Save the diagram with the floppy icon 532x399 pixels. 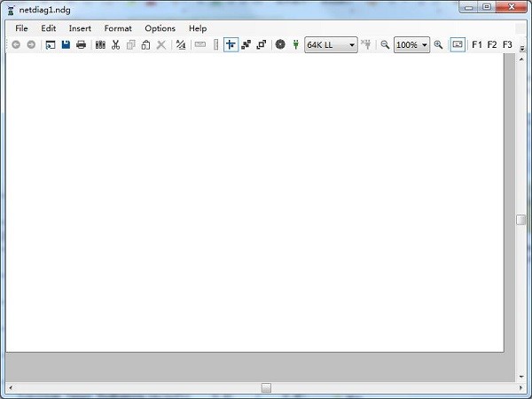click(66, 44)
